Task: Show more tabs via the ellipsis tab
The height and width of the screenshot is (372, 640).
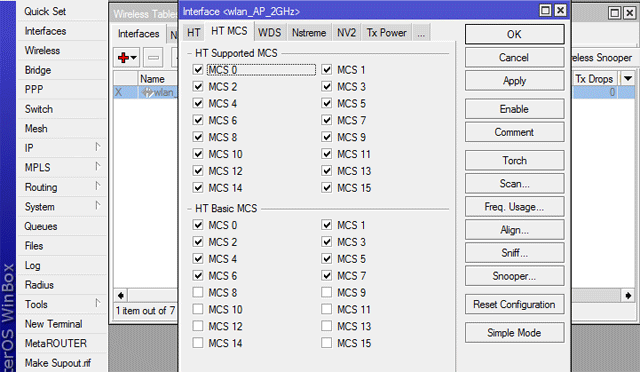Action: tap(421, 33)
